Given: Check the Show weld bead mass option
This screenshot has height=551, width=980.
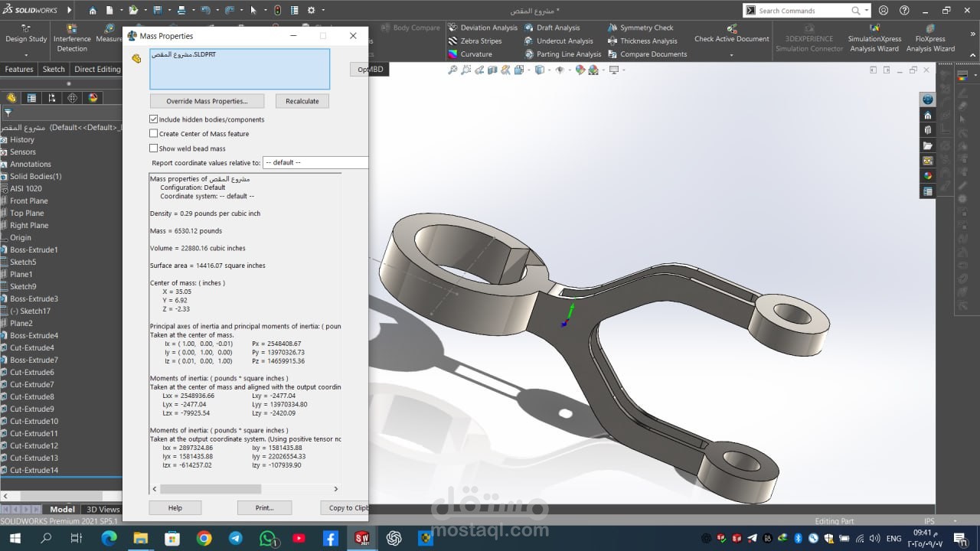Looking at the screenshot, I should click(x=154, y=148).
